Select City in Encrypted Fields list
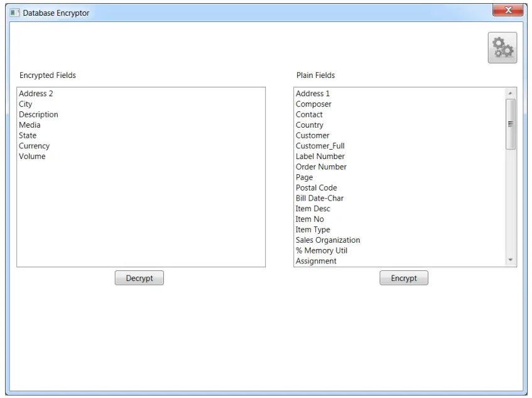The height and width of the screenshot is (398, 532). tap(26, 104)
